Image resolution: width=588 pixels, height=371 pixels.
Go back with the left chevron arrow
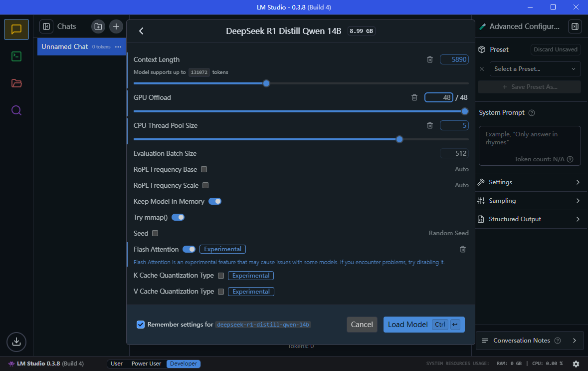click(x=141, y=31)
